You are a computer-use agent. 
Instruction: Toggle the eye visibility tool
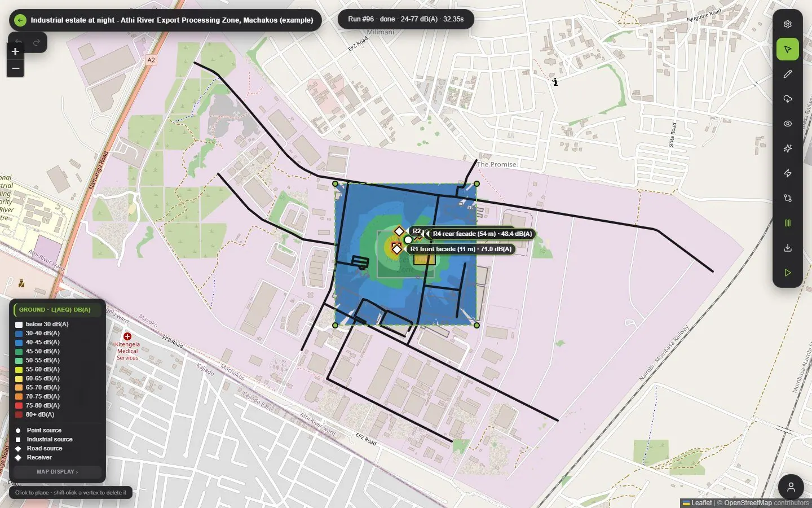(788, 124)
